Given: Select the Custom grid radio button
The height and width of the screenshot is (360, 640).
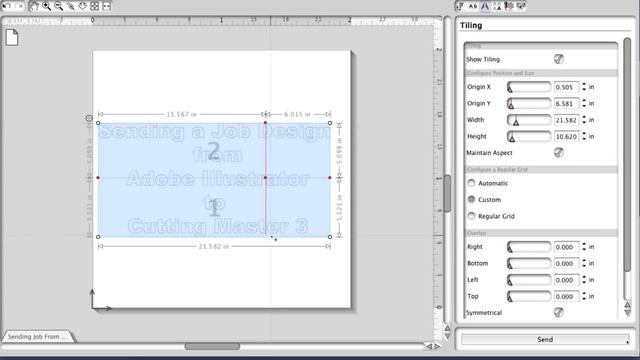Looking at the screenshot, I should click(x=471, y=199).
